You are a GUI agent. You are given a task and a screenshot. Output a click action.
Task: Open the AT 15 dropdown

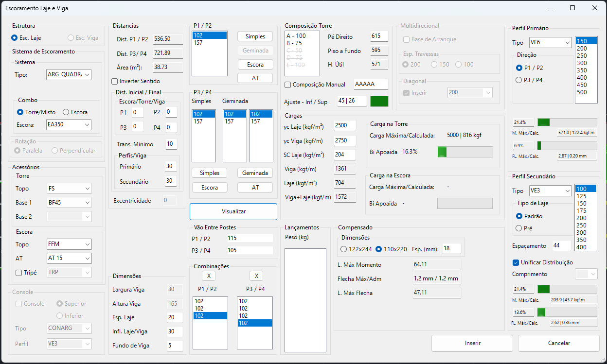[x=69, y=259]
